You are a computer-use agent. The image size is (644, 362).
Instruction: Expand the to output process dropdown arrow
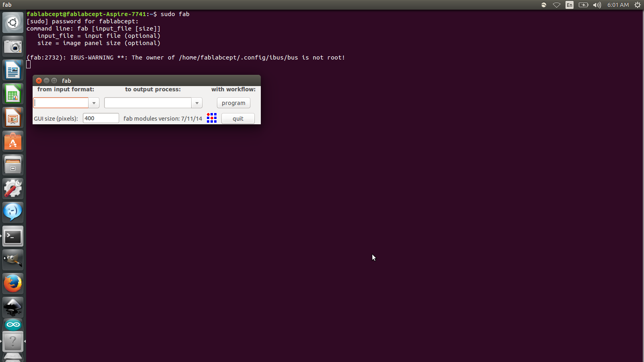tap(197, 103)
